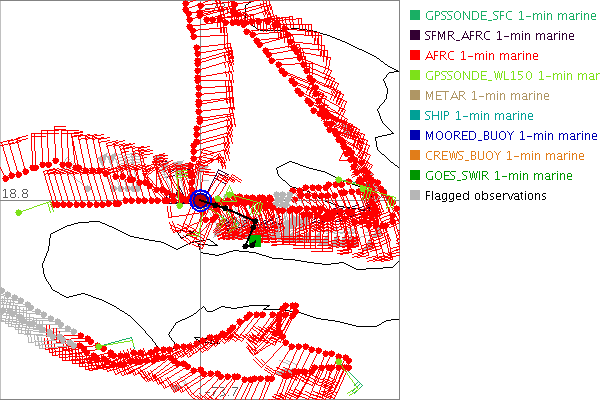Image resolution: width=600 pixels, height=400 pixels.
Task: Select the 'SHIP 1-min marine' legend label
Action: point(481,116)
